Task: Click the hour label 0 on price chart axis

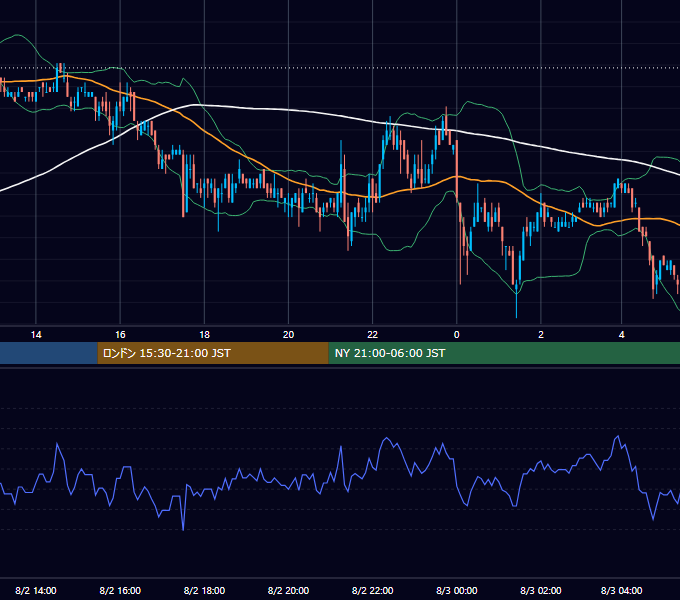Action: (x=457, y=335)
